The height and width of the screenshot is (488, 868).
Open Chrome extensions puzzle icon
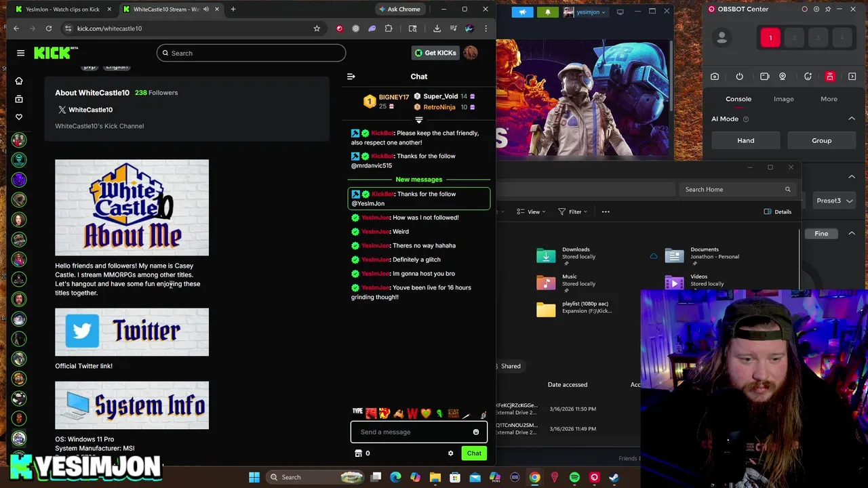(x=389, y=28)
